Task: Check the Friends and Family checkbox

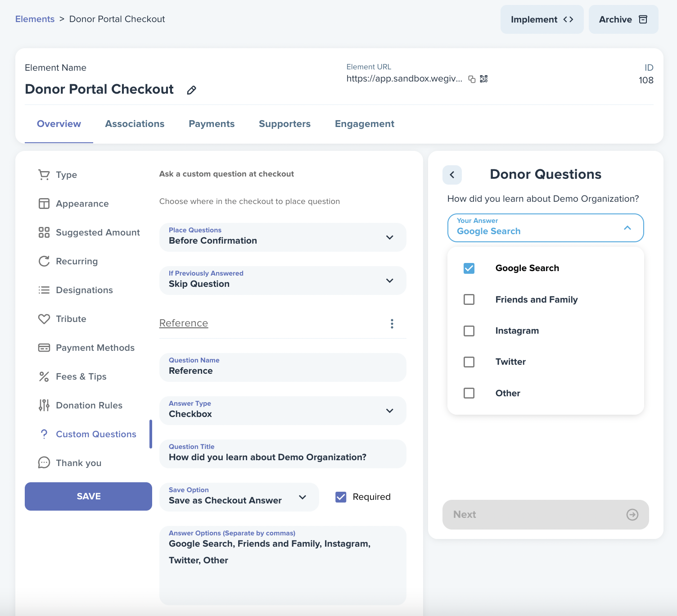Action: point(469,299)
